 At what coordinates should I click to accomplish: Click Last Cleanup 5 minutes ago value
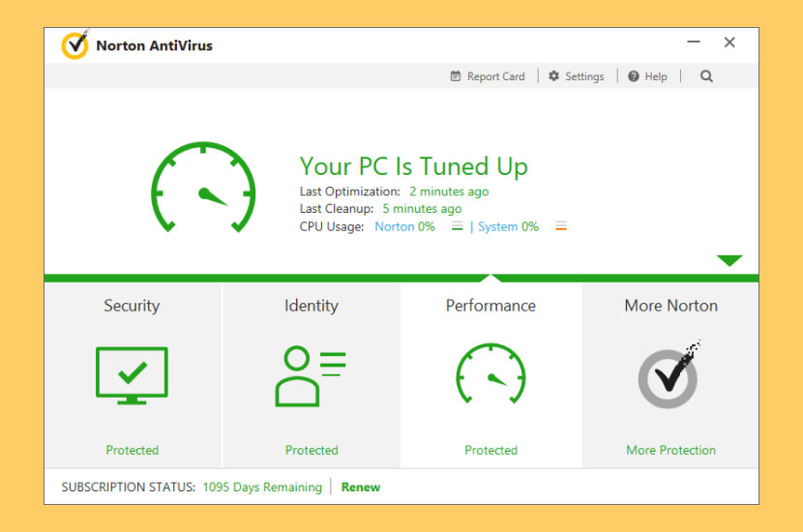422,209
